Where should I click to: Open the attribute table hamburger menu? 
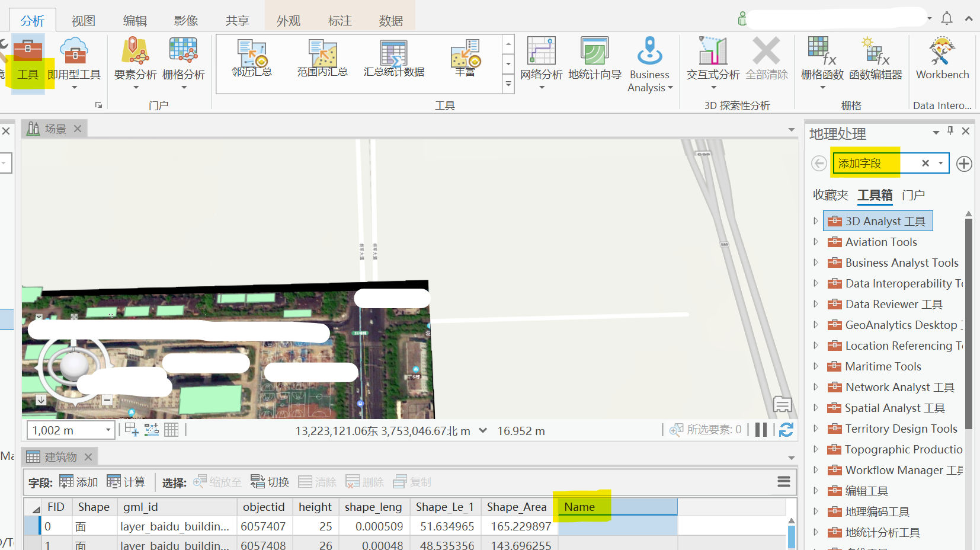[784, 482]
